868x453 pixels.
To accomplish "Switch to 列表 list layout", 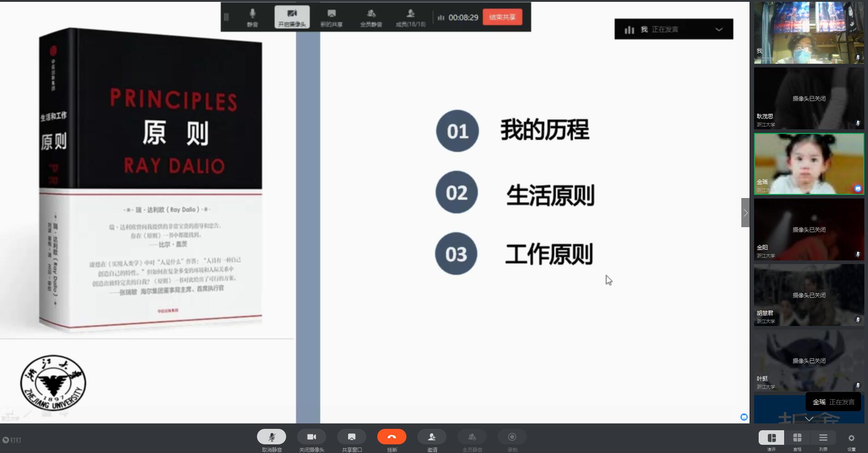I will pos(823,438).
